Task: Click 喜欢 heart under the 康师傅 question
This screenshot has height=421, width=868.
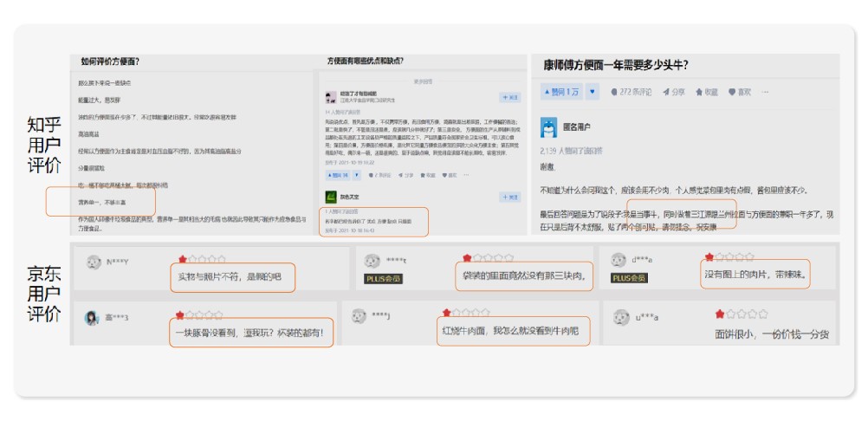Action: (x=740, y=92)
